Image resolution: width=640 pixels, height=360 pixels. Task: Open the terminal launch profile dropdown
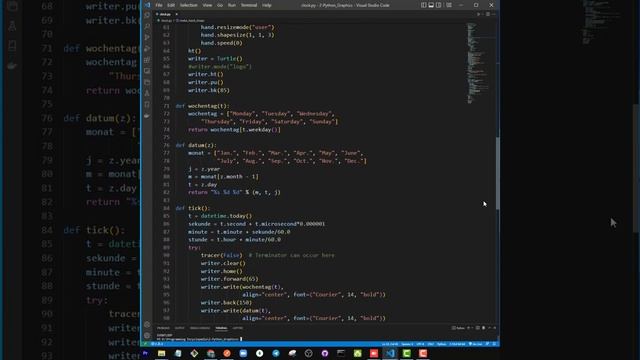472,328
